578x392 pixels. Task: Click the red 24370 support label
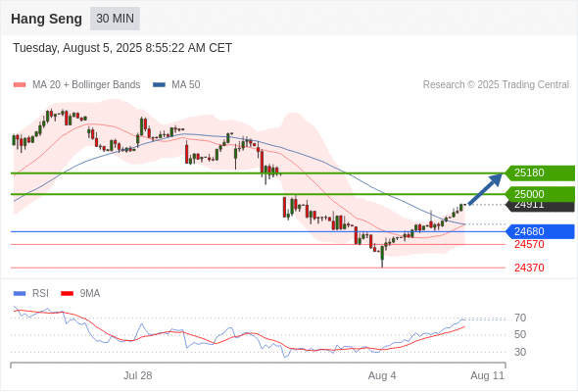pyautogui.click(x=529, y=268)
